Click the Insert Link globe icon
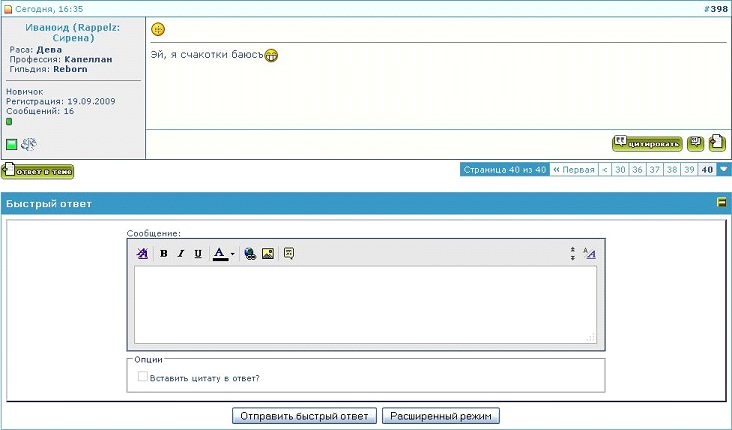 point(250,254)
